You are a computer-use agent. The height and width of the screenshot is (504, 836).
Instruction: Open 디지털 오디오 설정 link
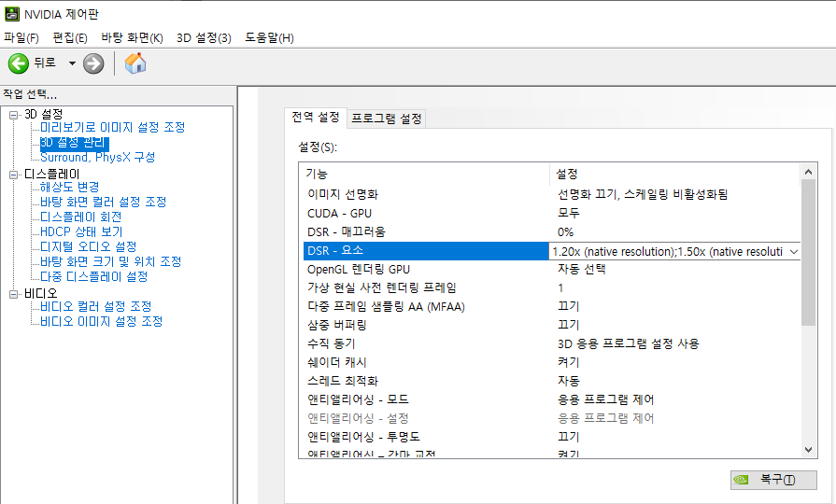[89, 246]
